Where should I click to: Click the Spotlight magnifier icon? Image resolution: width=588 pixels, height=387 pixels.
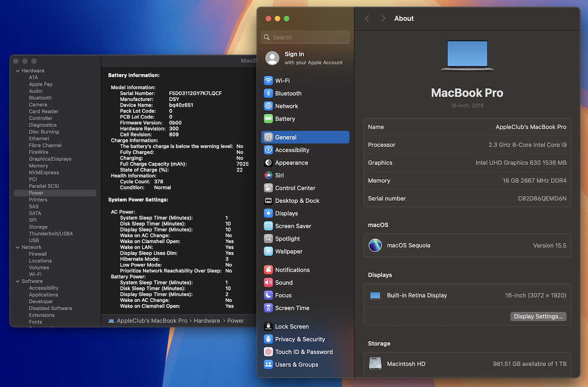point(268,239)
